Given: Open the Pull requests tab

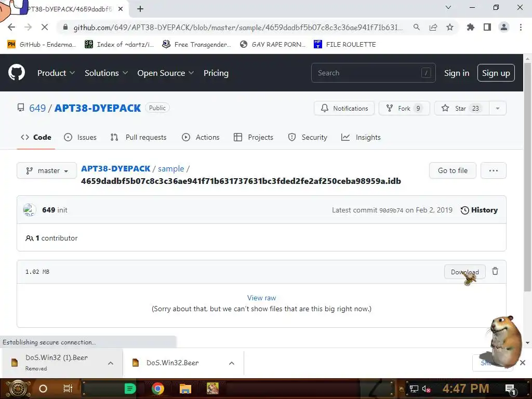Looking at the screenshot, I should click(138, 137).
